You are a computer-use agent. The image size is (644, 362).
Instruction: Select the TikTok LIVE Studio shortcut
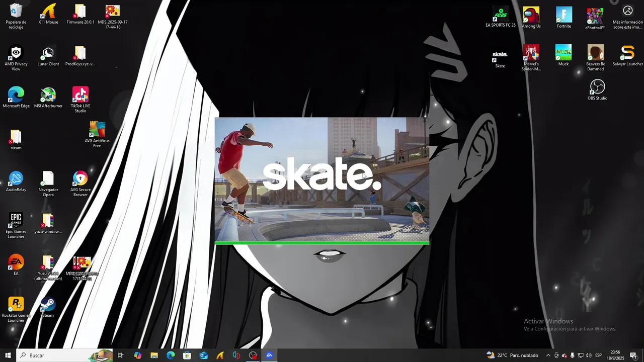click(80, 100)
